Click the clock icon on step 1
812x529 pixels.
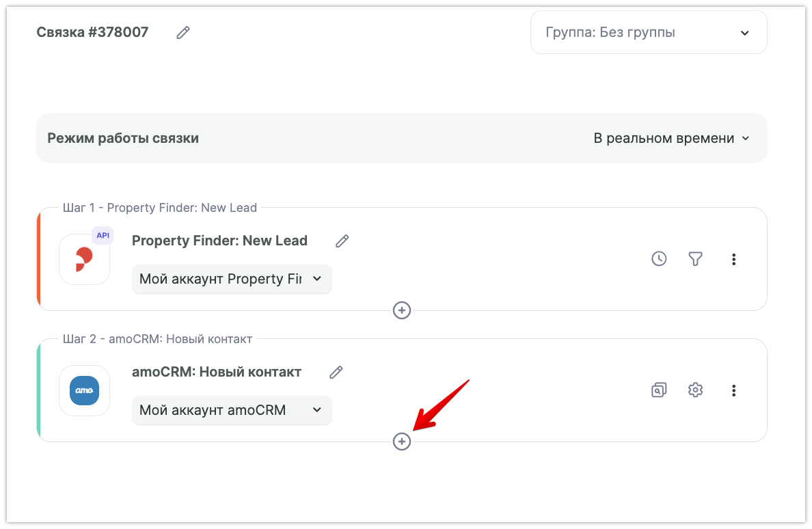pyautogui.click(x=659, y=259)
